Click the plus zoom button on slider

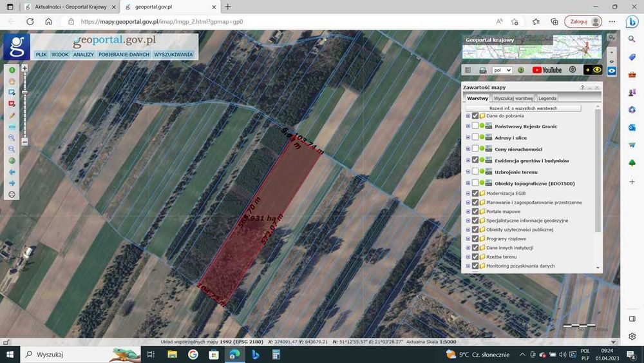click(24, 68)
